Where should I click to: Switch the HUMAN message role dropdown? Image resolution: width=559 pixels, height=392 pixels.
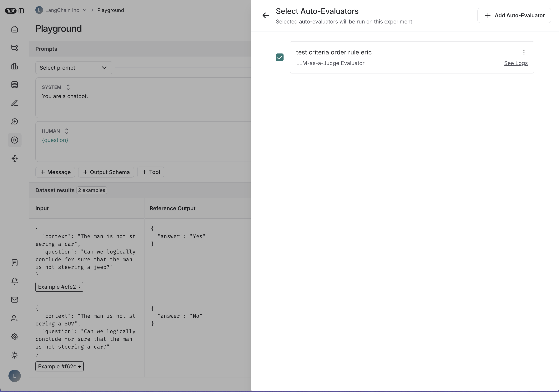tap(67, 131)
